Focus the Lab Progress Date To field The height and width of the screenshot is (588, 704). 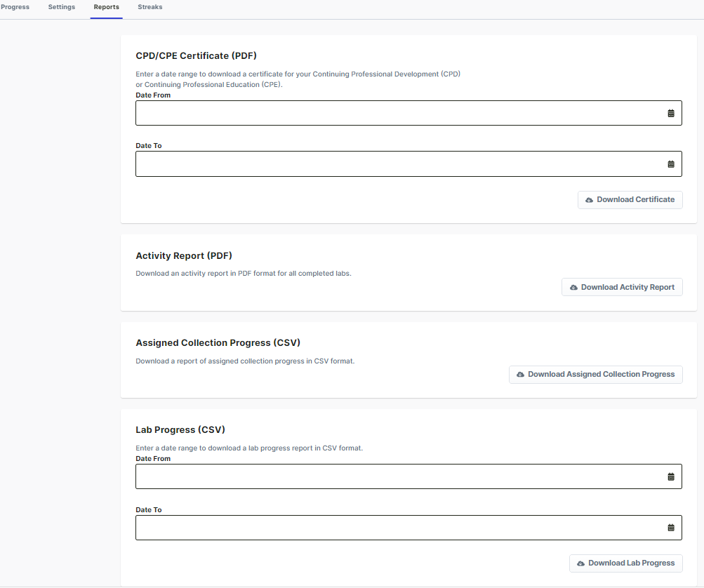393,528
